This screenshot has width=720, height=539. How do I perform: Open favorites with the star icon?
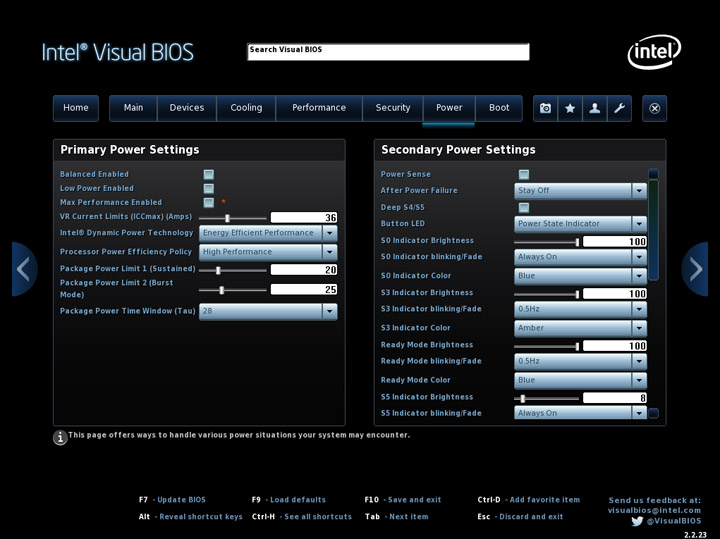[570, 108]
